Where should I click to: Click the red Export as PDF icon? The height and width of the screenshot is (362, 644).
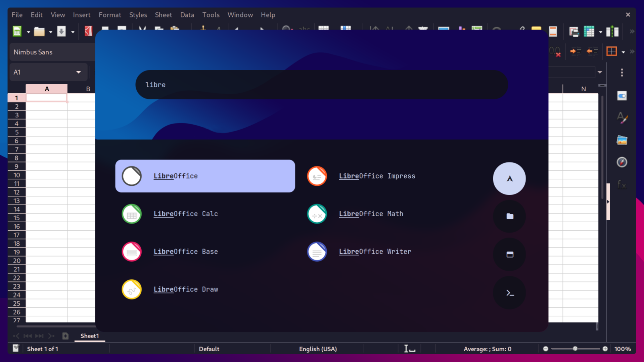click(x=88, y=31)
